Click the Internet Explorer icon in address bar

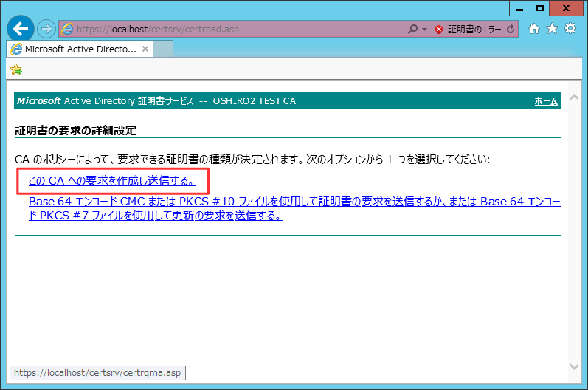click(67, 29)
